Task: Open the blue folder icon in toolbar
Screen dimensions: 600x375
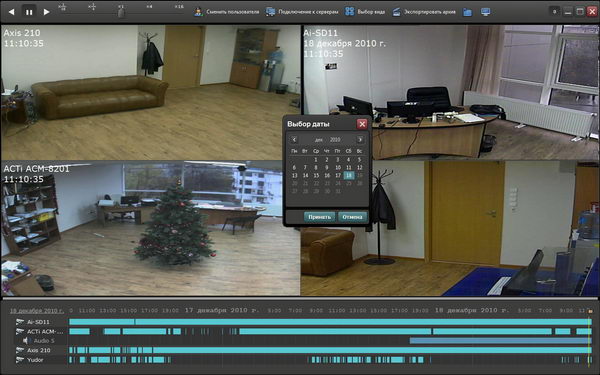Action: (x=467, y=12)
